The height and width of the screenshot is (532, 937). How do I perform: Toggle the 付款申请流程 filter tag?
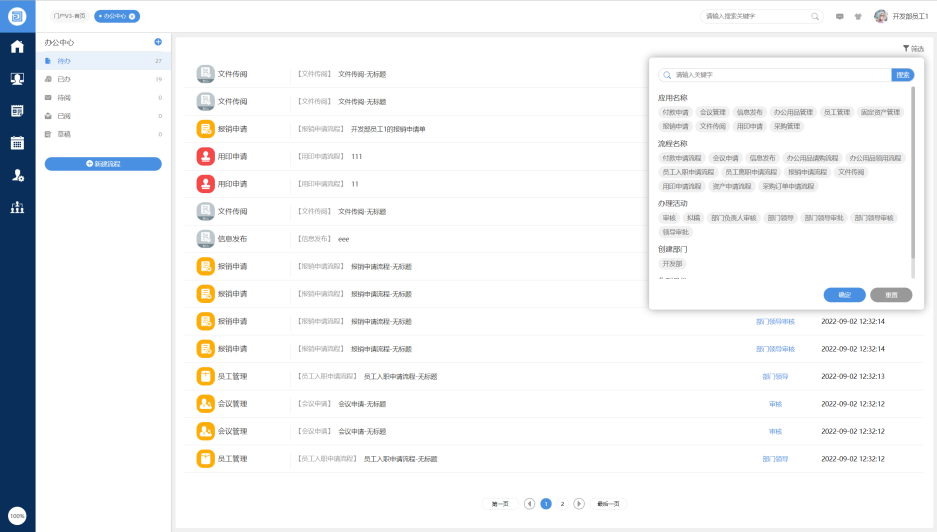[682, 158]
